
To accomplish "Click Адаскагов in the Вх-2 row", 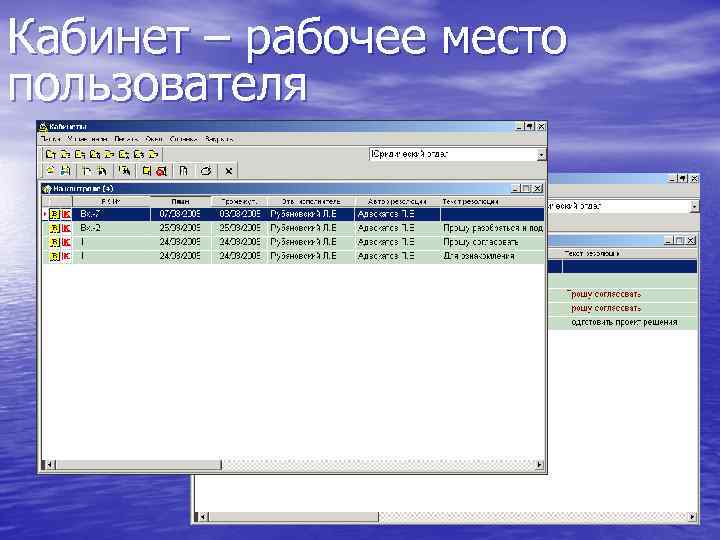I will [386, 228].
